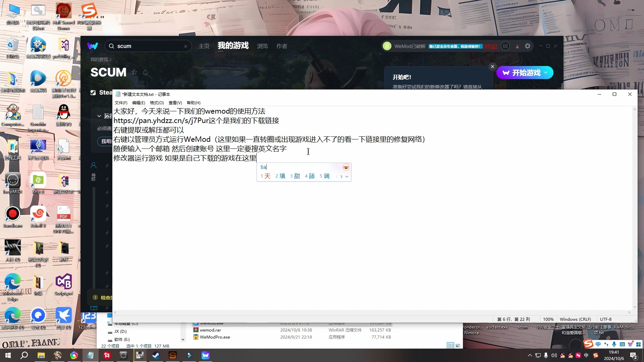Show hidden tray icons chevron

pos(530,355)
